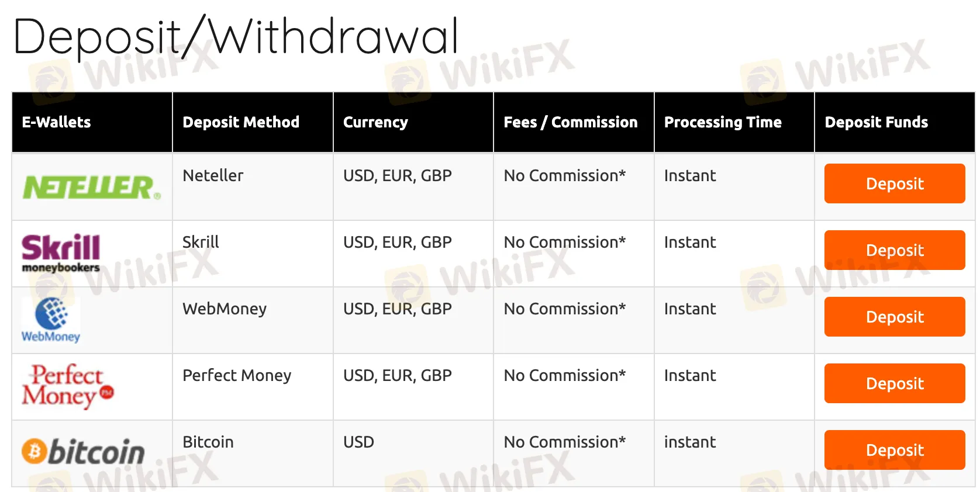Click the Fees / Commission header

tap(571, 122)
